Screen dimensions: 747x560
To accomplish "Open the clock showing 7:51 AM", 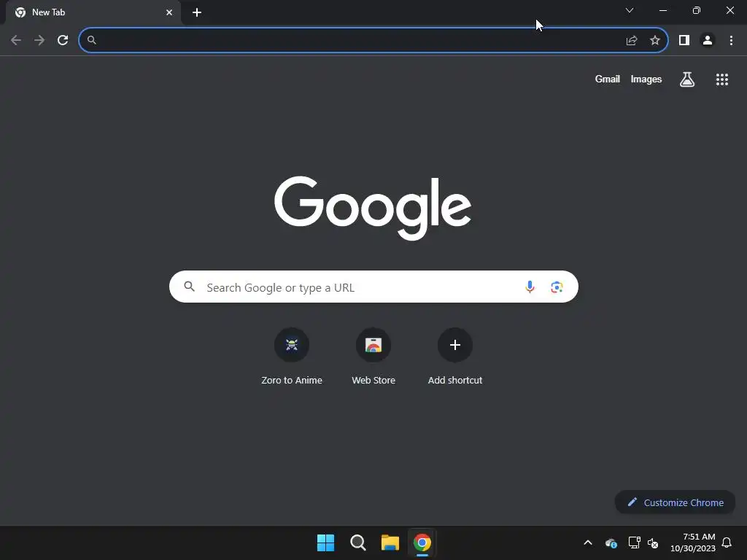I will click(x=693, y=542).
